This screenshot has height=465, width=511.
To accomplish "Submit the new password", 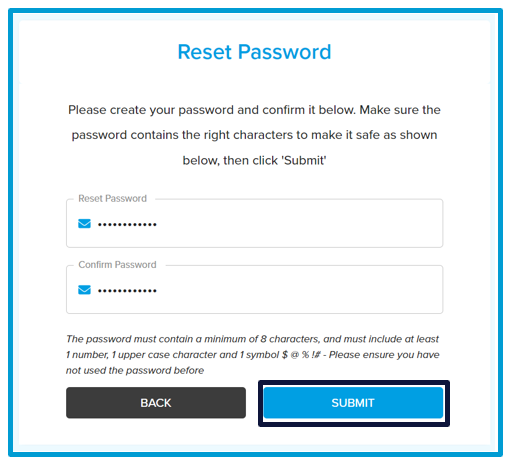I will [353, 403].
